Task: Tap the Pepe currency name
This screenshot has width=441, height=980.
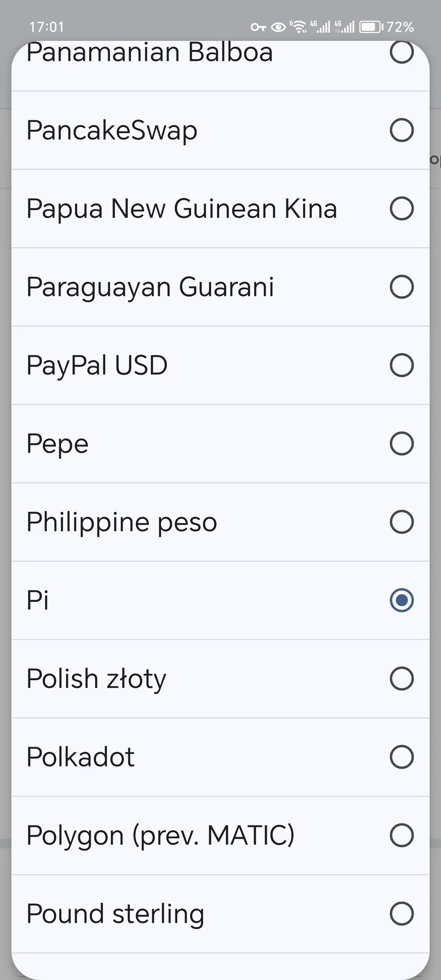Action: [57, 444]
